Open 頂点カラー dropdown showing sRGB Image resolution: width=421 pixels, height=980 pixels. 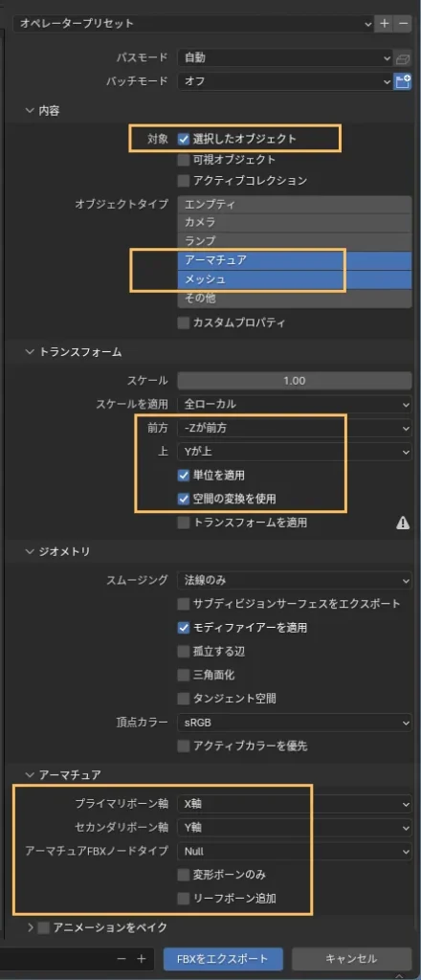(294, 723)
